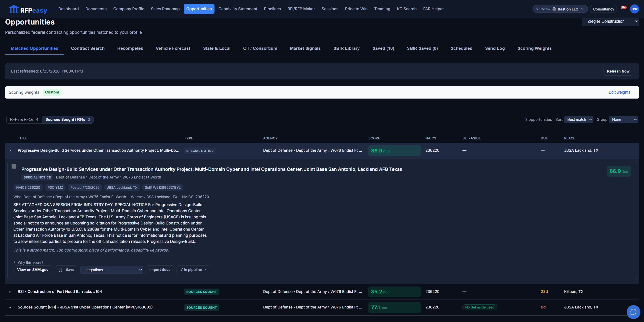Click the bookmark Save button
Image resolution: width=644 pixels, height=322 pixels.
[x=66, y=270]
